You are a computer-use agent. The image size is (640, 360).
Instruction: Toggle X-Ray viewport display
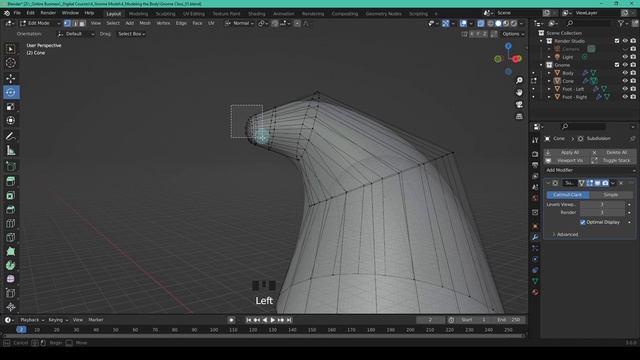(481, 23)
